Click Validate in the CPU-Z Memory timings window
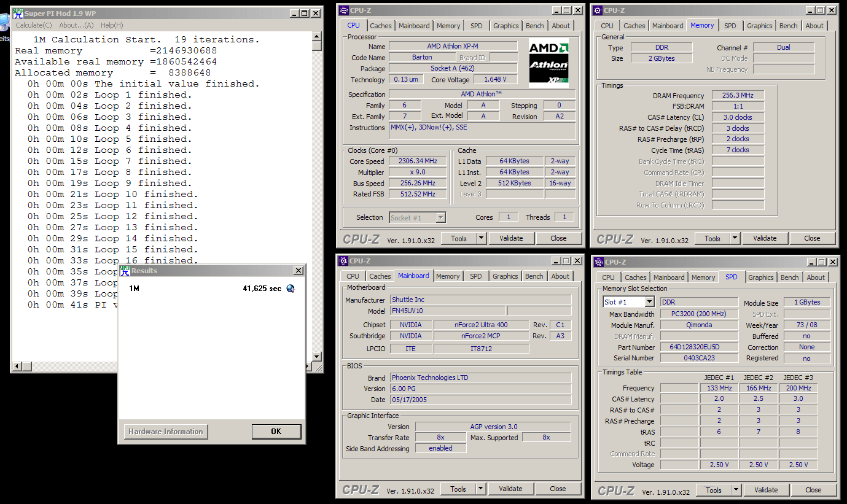847x504 pixels. coord(765,238)
